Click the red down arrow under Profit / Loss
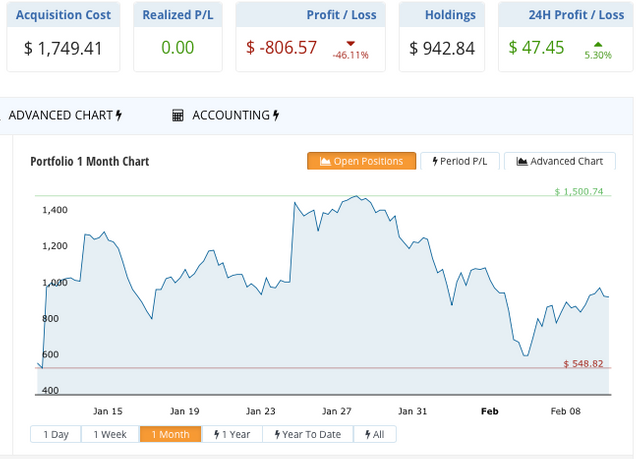 click(x=350, y=42)
